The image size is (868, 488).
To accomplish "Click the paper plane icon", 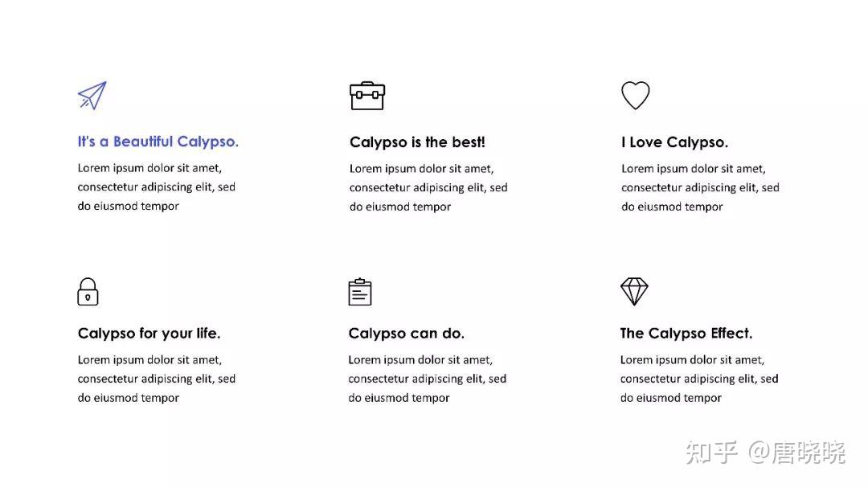I will (x=92, y=96).
